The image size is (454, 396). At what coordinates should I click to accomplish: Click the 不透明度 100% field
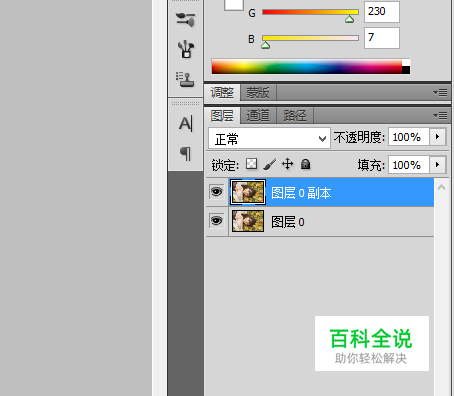(x=409, y=137)
